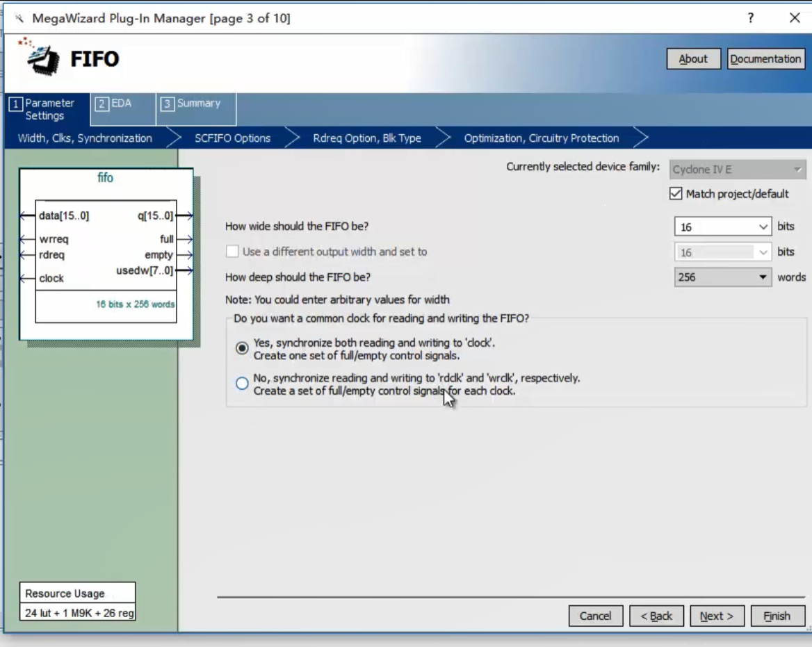Click the Resource Usage heading
Image resolution: width=812 pixels, height=647 pixels.
65,593
